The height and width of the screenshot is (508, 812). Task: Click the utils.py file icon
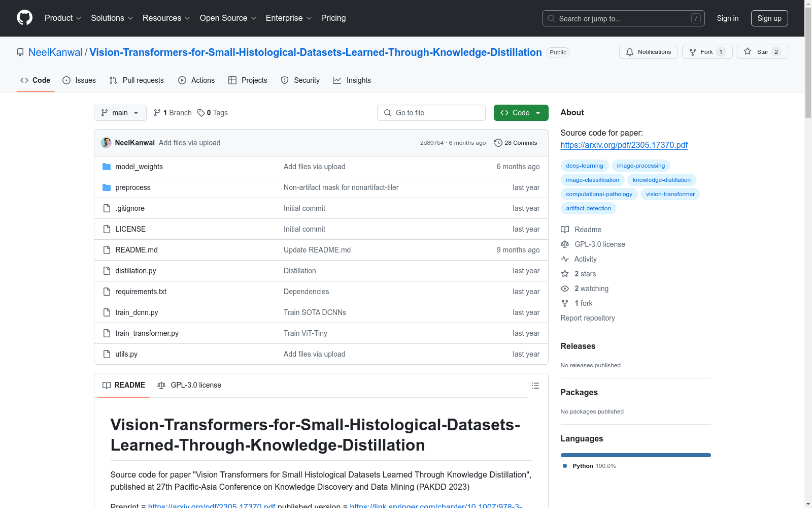click(107, 354)
